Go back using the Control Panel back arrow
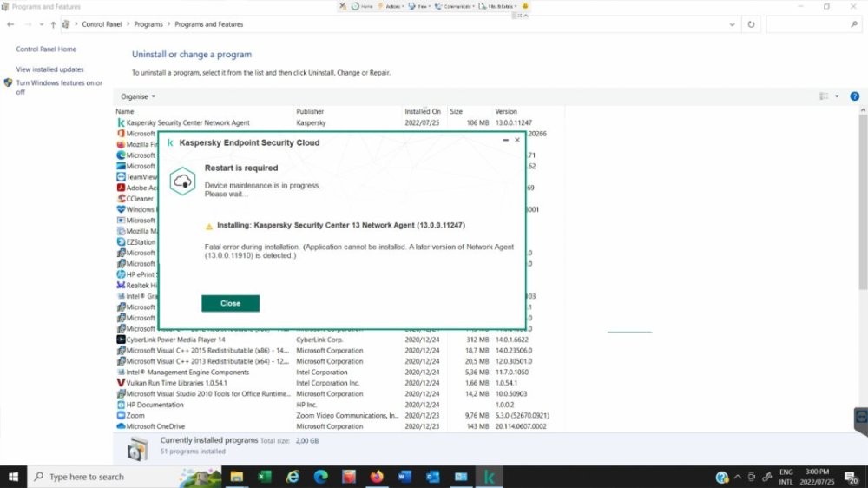 coord(10,24)
